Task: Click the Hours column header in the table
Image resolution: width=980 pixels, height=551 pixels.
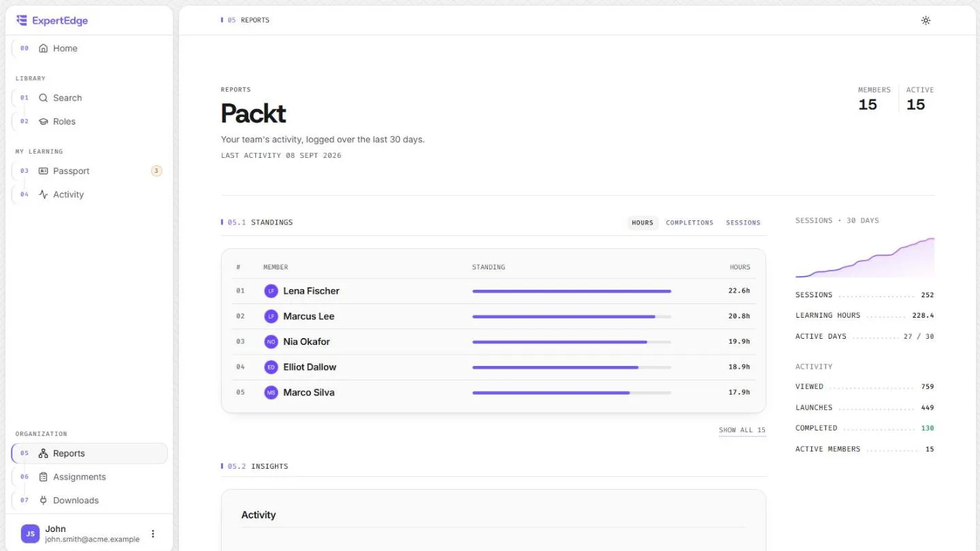Action: pyautogui.click(x=740, y=267)
